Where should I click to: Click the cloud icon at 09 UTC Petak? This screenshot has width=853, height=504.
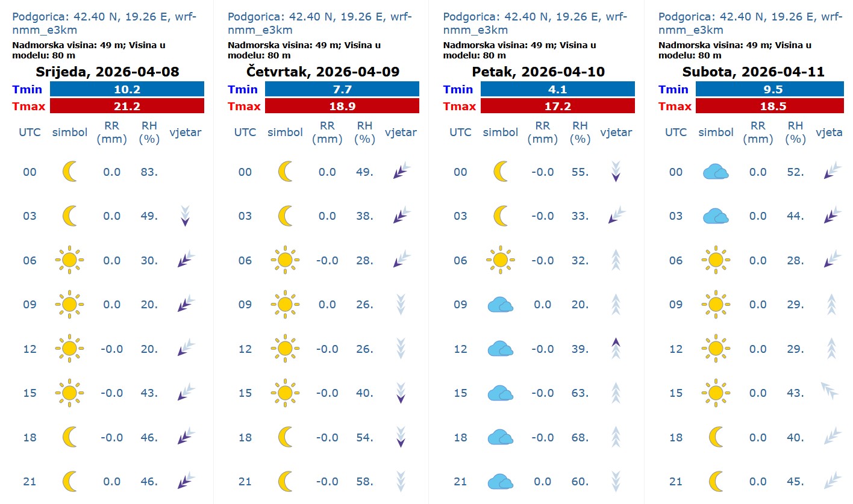[500, 305]
